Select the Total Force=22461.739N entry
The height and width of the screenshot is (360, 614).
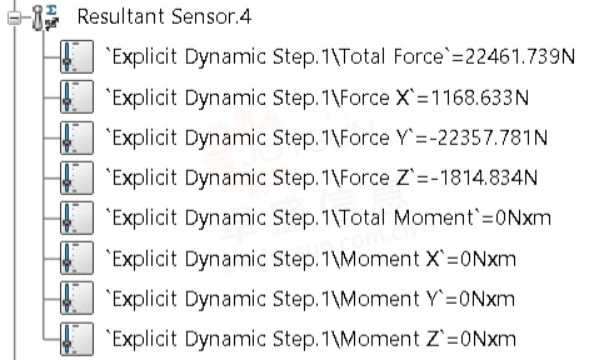click(x=340, y=57)
